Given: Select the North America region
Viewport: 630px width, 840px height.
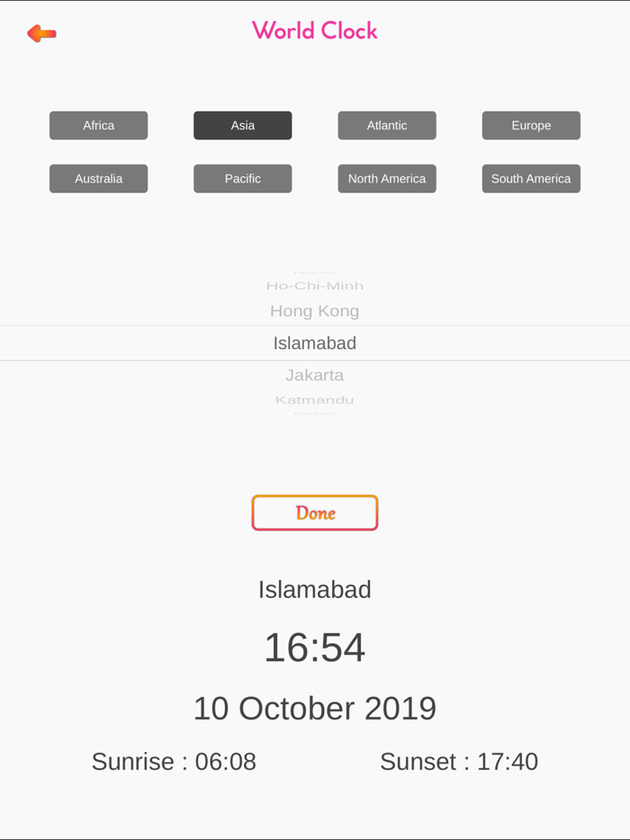Looking at the screenshot, I should tap(386, 178).
